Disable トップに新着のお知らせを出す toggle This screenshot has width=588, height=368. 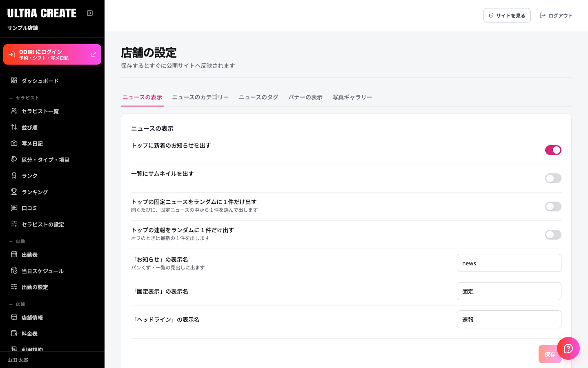coord(553,150)
